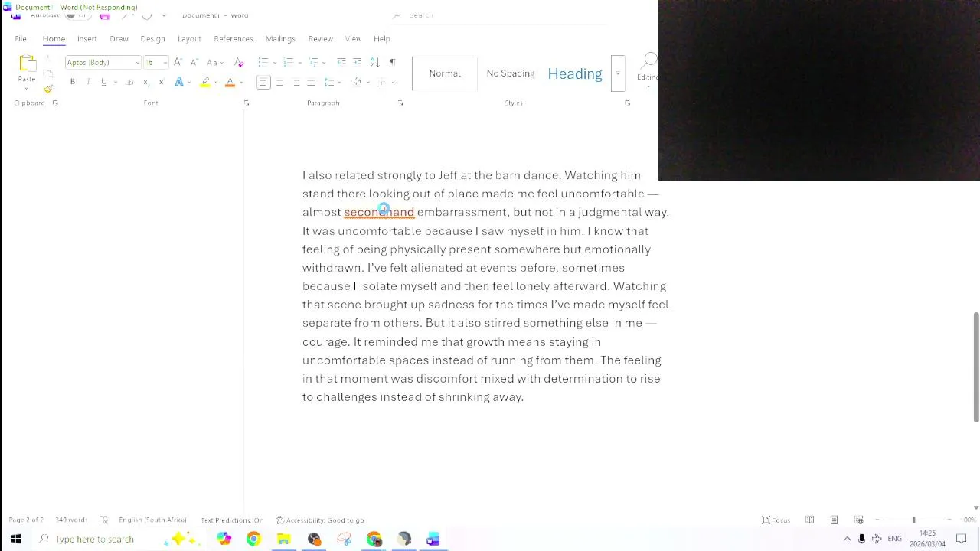Open underline style dropdown arrow
The image size is (980, 551).
[x=115, y=83]
